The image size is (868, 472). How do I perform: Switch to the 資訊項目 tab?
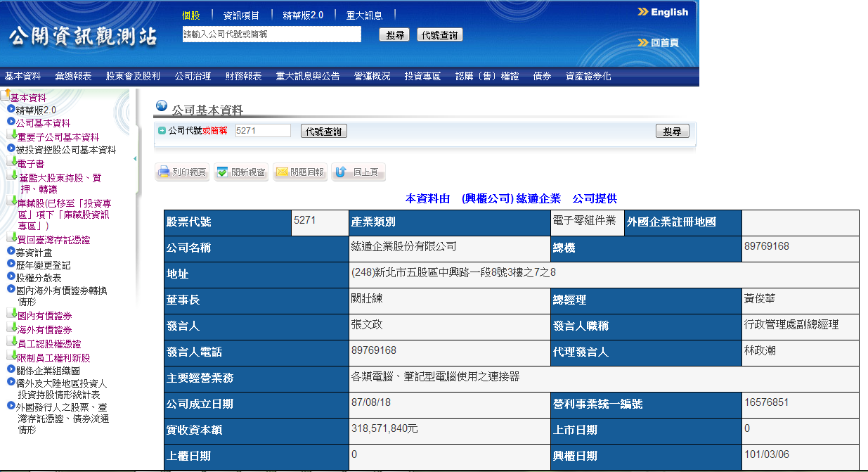point(241,15)
